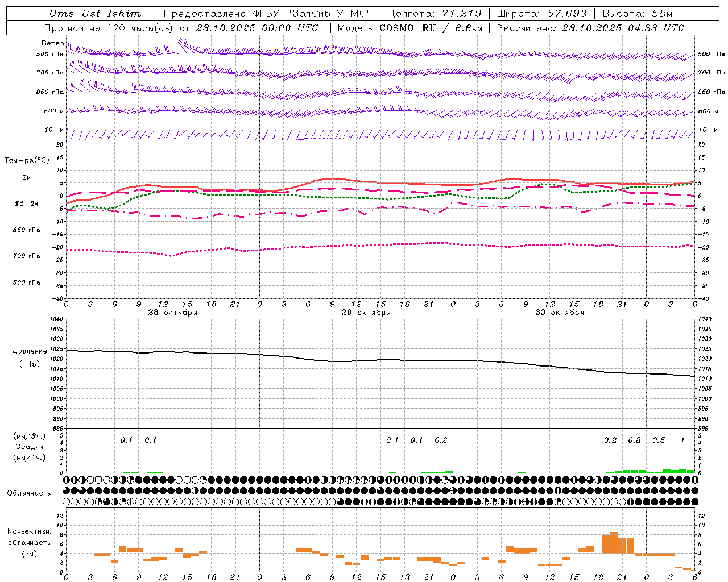
Task: Click the (гПа) unit under Давление
Action: [x=30, y=364]
